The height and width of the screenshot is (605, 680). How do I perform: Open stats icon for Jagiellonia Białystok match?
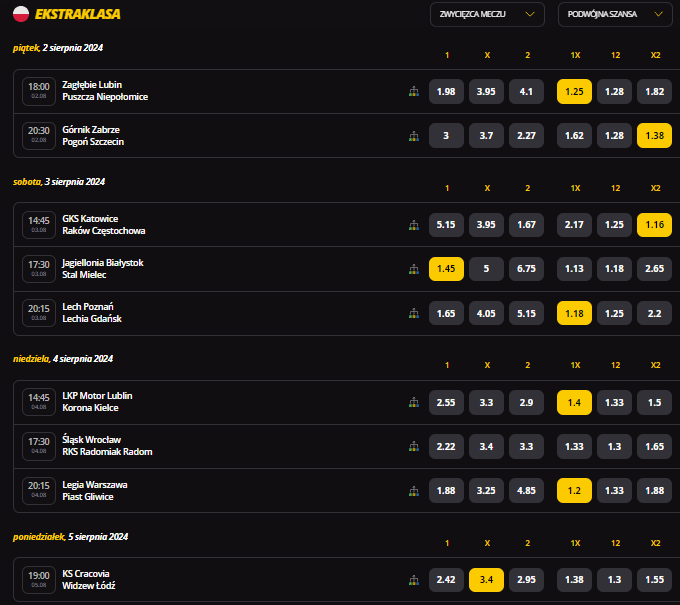point(413,269)
